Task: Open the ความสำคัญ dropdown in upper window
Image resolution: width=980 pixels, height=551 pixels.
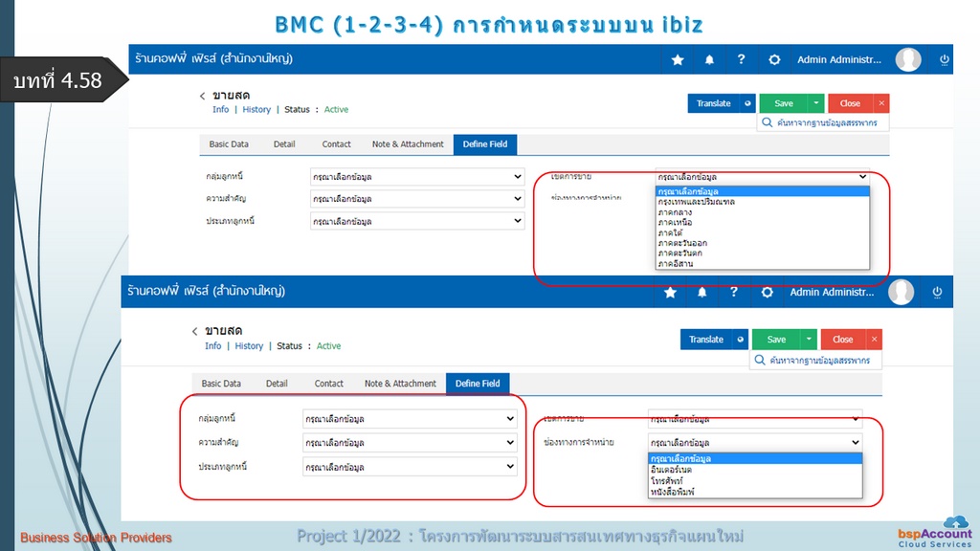Action: tap(417, 199)
